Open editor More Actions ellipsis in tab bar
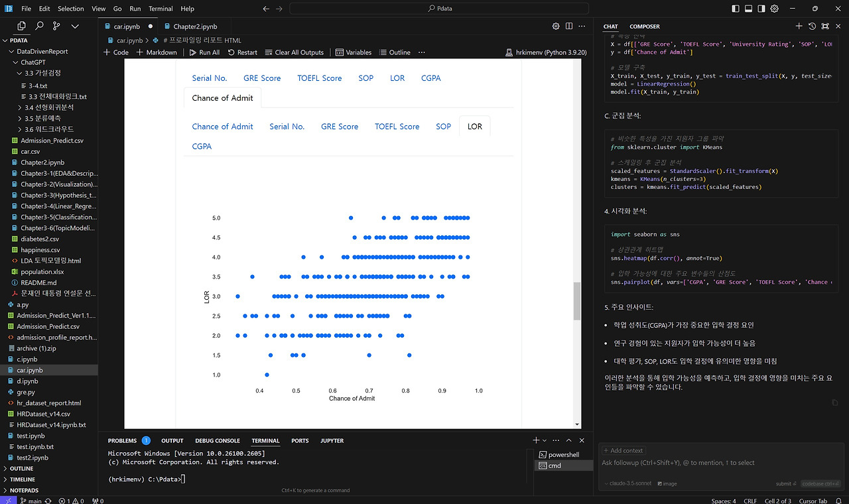This screenshot has height=504, width=849. click(x=582, y=27)
